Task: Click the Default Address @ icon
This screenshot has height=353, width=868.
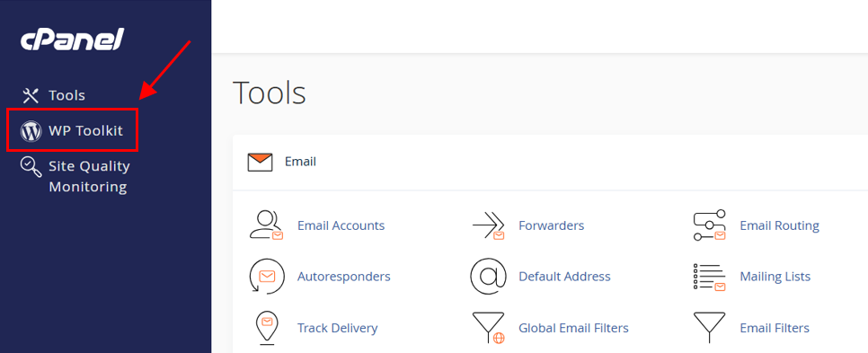Action: click(488, 276)
